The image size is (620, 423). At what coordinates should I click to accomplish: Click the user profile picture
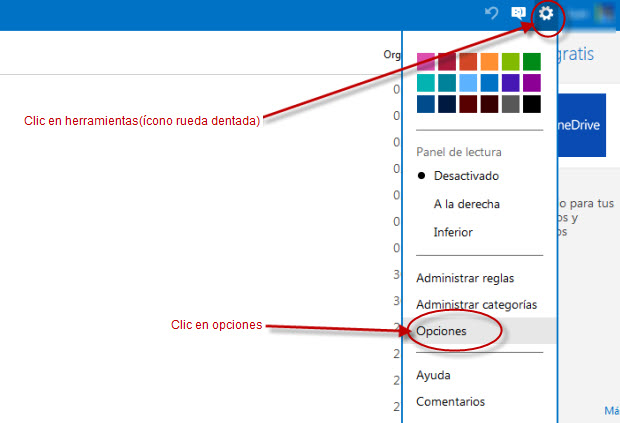[x=606, y=14]
